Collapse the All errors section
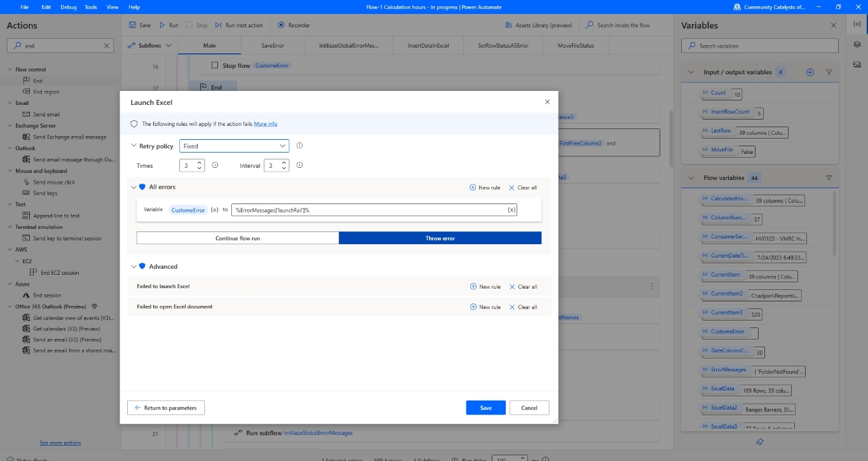 point(133,187)
